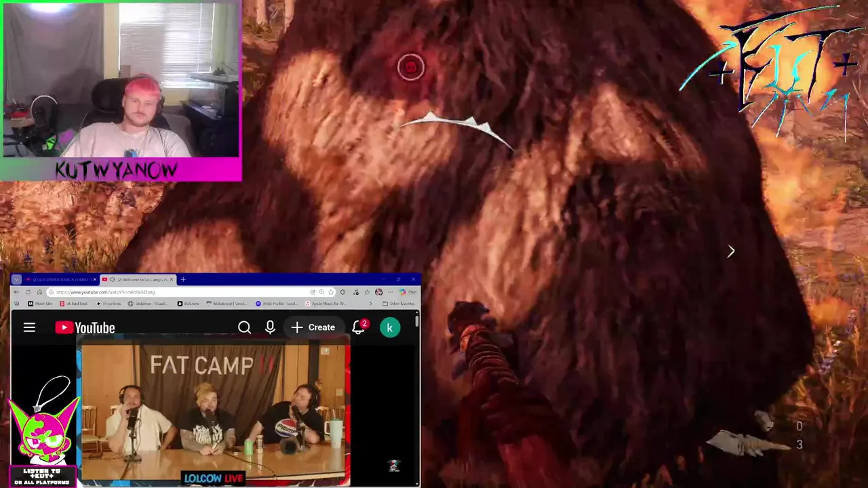Viewport: 868px width, 488px height.
Task: Refresh the YouTube page
Action: coord(28,292)
